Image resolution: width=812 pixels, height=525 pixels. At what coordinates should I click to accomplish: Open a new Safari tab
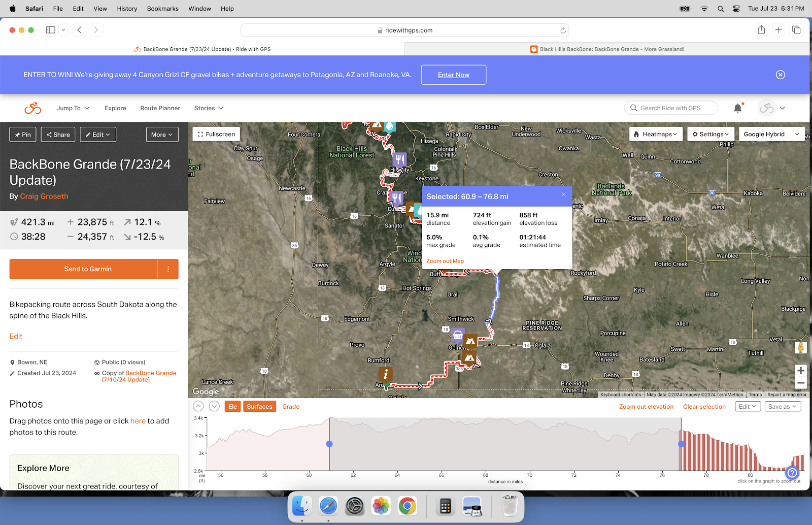click(779, 30)
